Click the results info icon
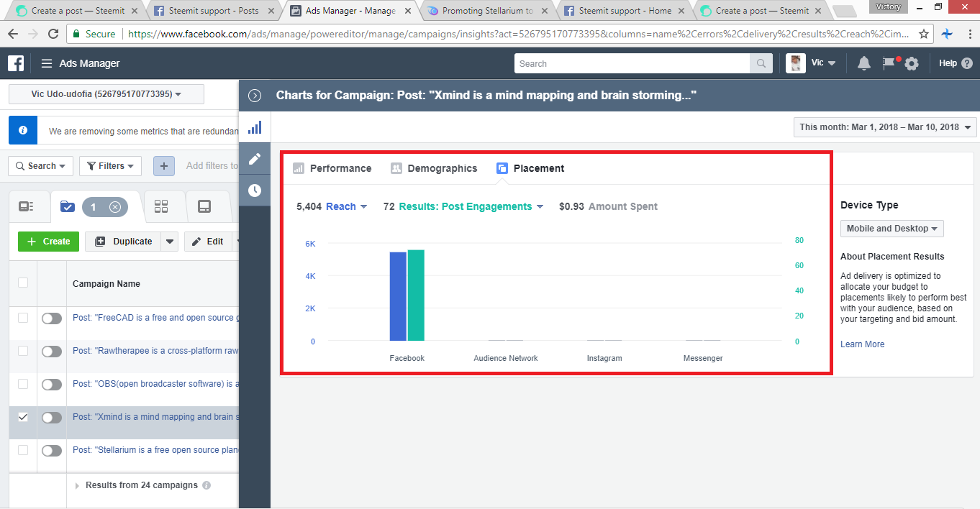Screen dimensions: 980x509 [207, 485]
